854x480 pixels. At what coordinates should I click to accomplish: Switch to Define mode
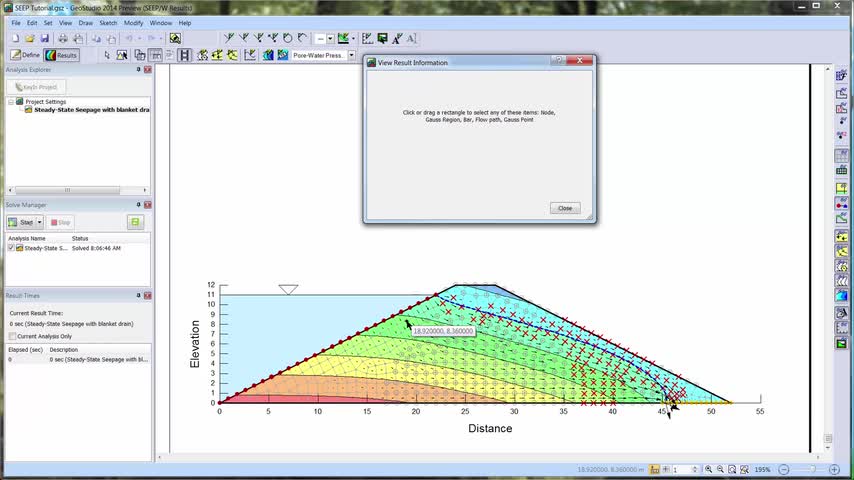click(x=26, y=55)
